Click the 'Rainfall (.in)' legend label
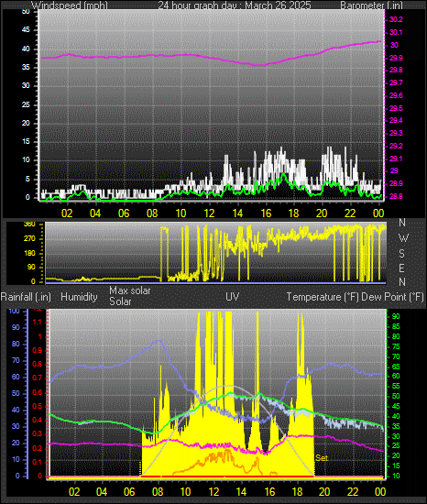 [26, 297]
